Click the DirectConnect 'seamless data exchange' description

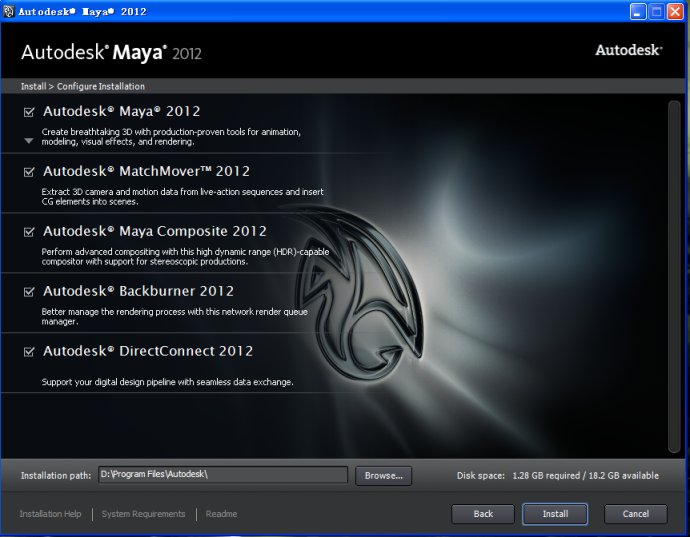(168, 382)
